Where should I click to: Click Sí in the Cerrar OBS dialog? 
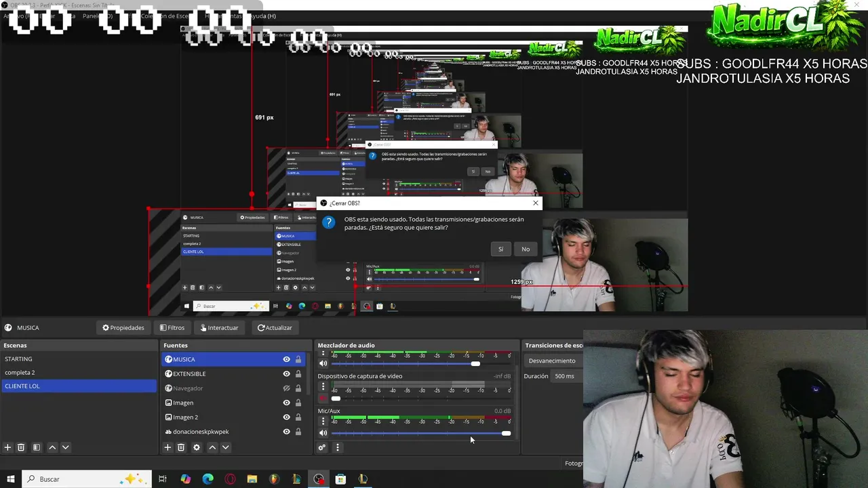[500, 249]
